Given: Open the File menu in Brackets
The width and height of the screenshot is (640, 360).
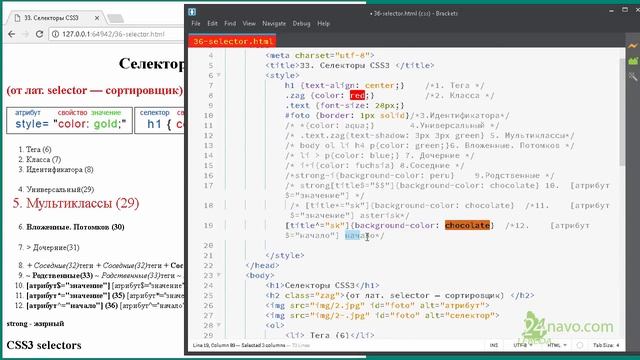Looking at the screenshot, I should pos(196,24).
